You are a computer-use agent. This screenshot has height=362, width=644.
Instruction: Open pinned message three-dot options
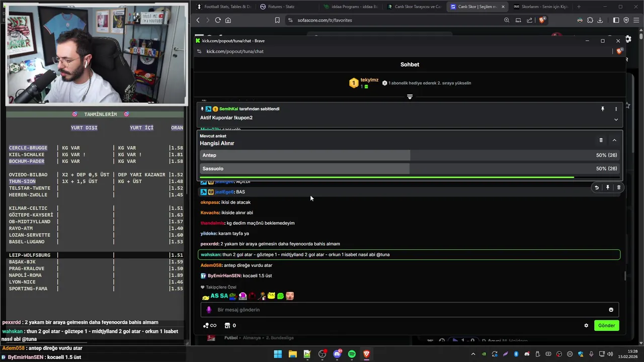[x=616, y=109]
